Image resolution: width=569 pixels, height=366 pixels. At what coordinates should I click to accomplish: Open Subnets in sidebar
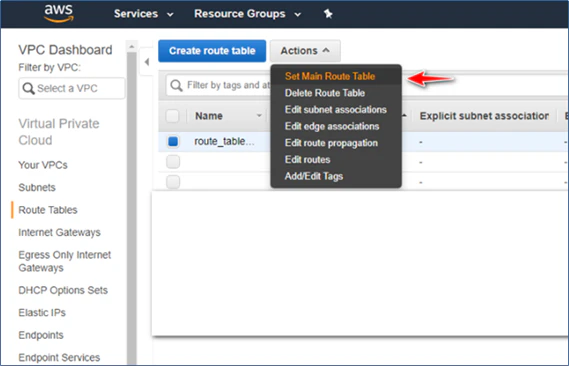point(37,188)
